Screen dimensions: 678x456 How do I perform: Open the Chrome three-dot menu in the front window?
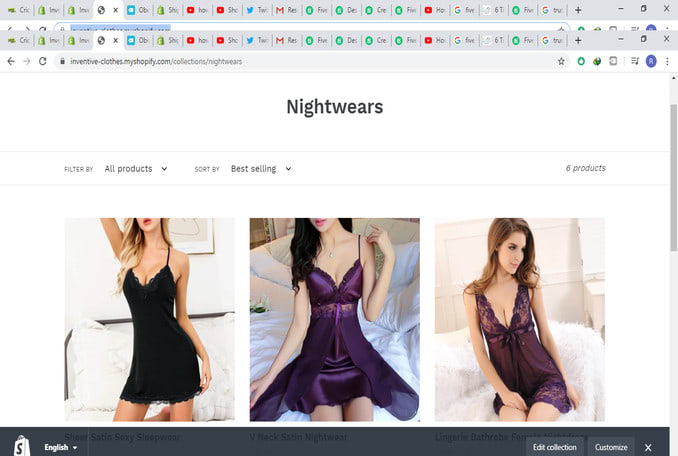(667, 61)
